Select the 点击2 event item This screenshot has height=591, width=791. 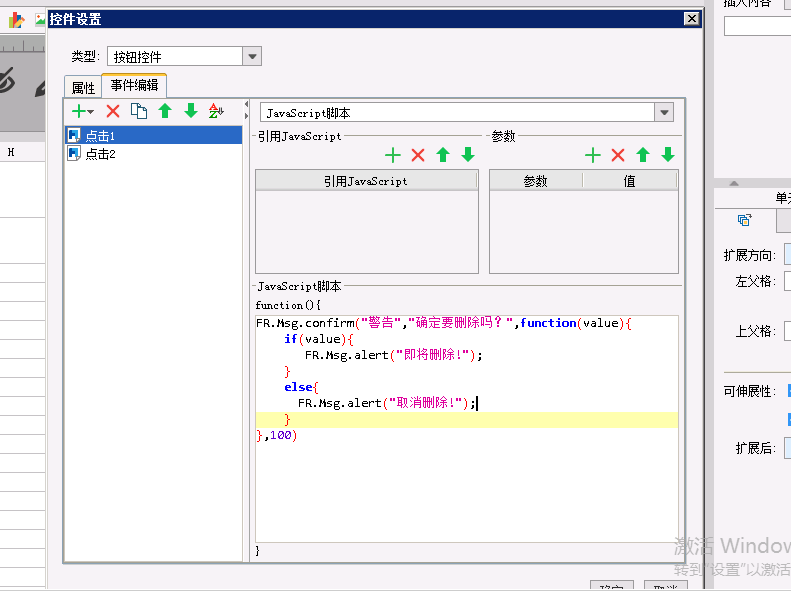tap(100, 154)
